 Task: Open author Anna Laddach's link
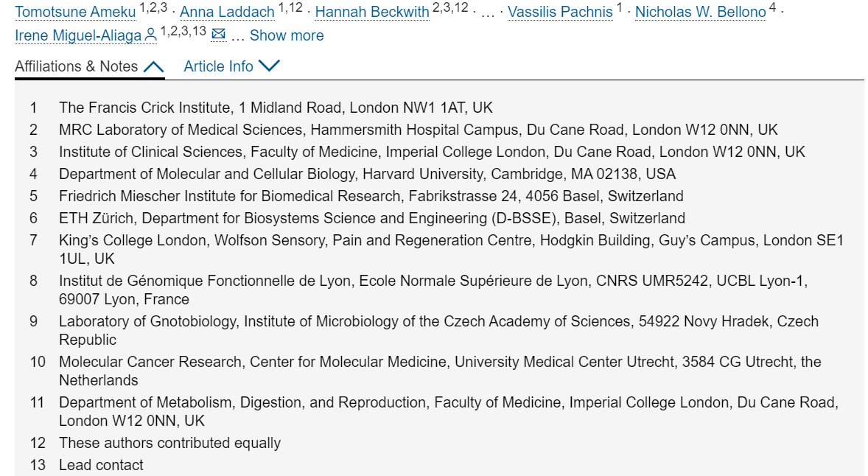pos(227,12)
